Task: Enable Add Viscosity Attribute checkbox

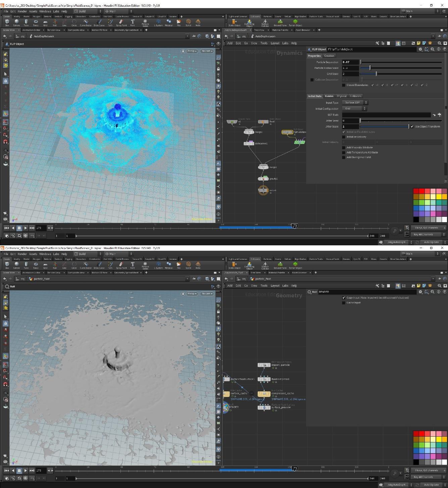Action: [x=344, y=147]
